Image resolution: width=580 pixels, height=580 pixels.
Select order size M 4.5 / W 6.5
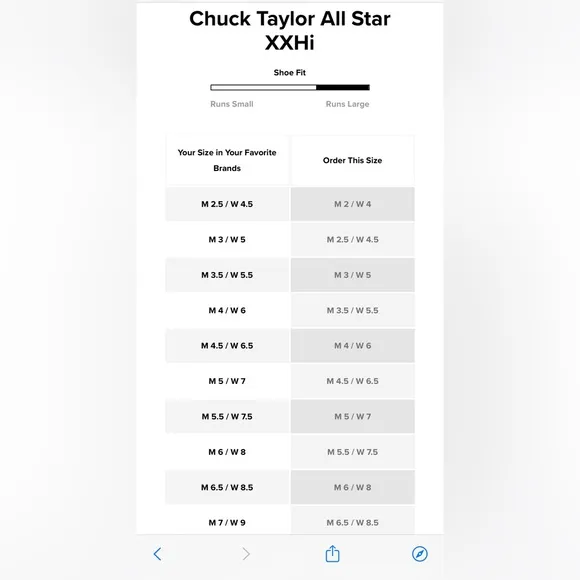click(x=353, y=381)
